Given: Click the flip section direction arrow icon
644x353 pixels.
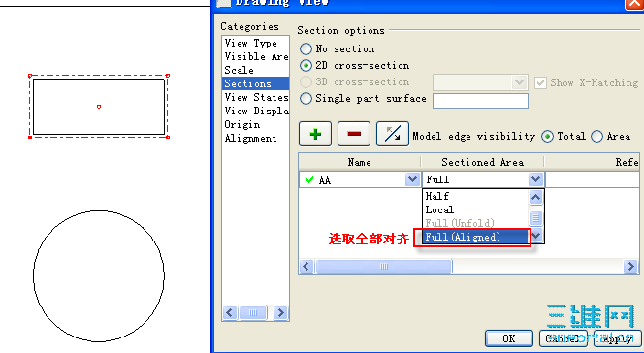Looking at the screenshot, I should point(393,134).
